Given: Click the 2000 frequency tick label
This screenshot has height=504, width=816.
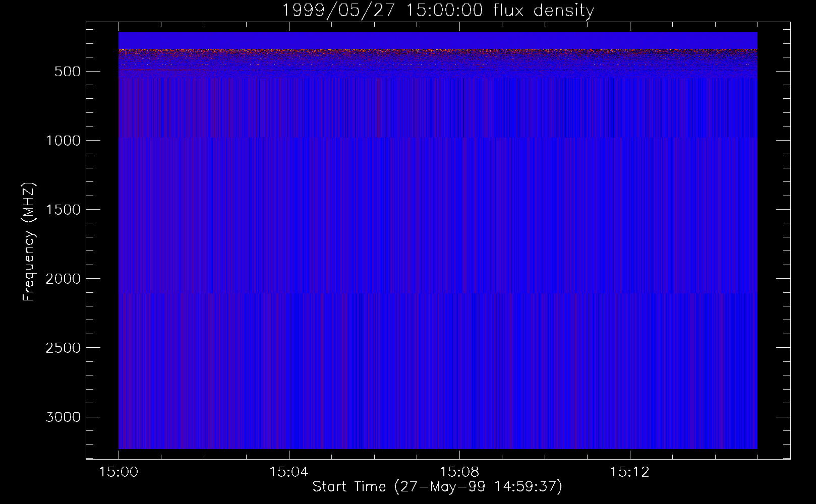Looking at the screenshot, I should 63,279.
